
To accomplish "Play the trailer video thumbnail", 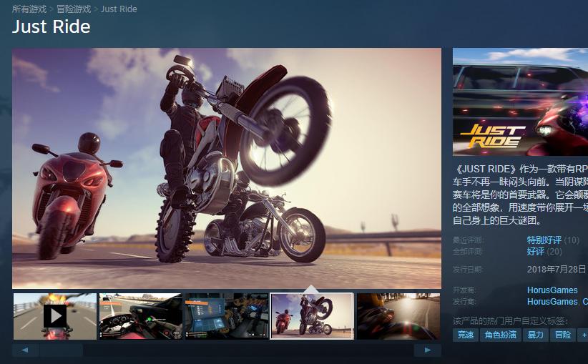I will tap(55, 316).
